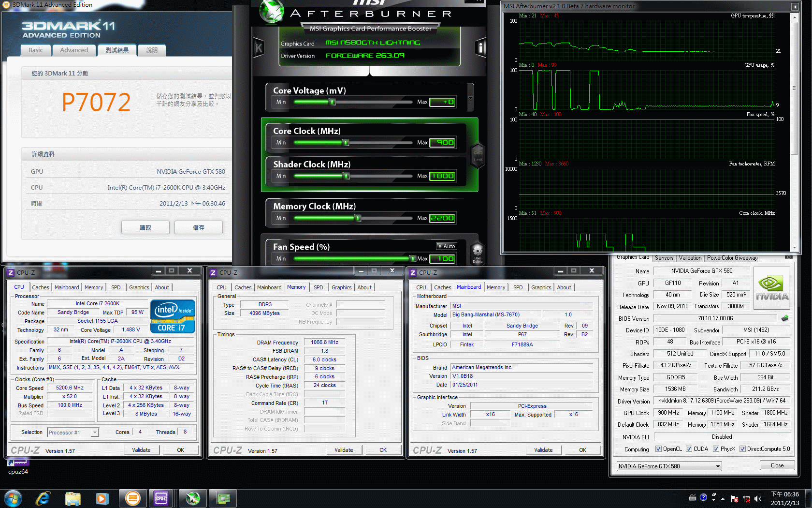
Task: Open the PowerColor Giveaway tab
Action: point(732,258)
